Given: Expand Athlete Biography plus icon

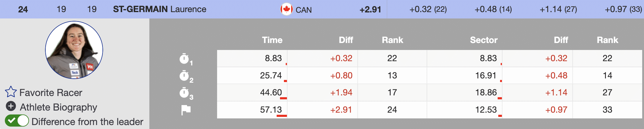Looking at the screenshot, I should [11, 106].
